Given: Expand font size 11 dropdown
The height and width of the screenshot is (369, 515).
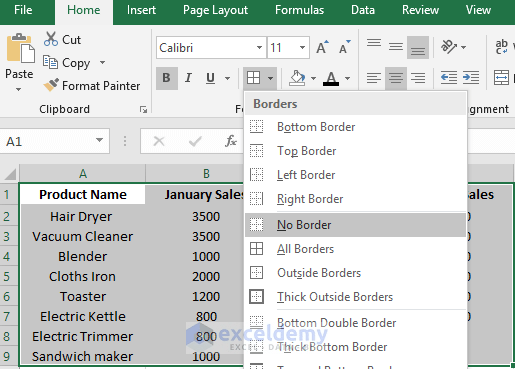Looking at the screenshot, I should pyautogui.click(x=302, y=47).
